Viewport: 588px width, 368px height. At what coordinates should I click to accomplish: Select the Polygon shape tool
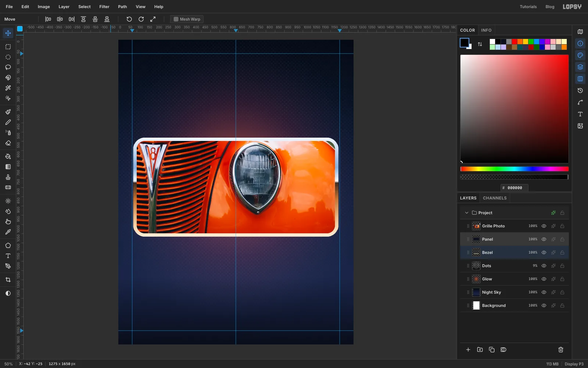point(8,245)
